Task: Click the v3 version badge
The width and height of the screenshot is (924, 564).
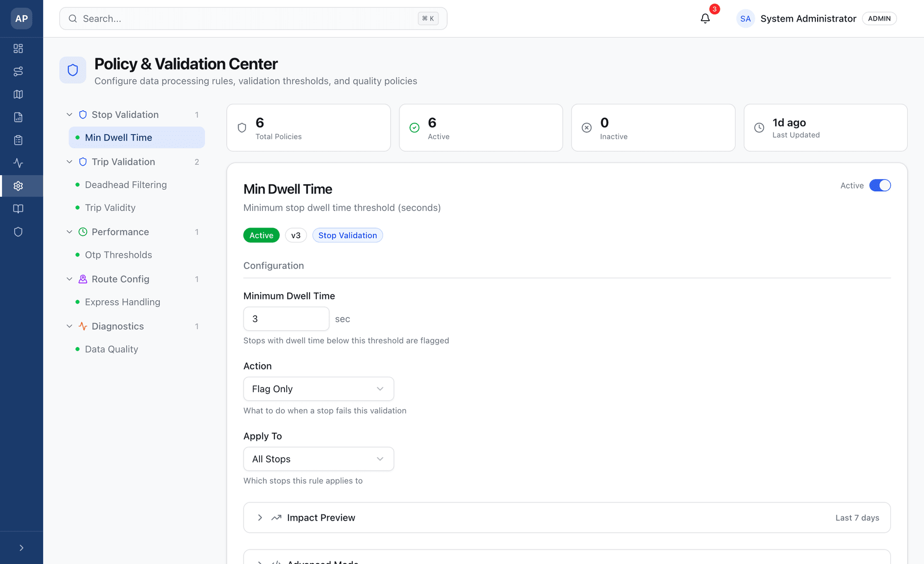Action: click(x=296, y=235)
